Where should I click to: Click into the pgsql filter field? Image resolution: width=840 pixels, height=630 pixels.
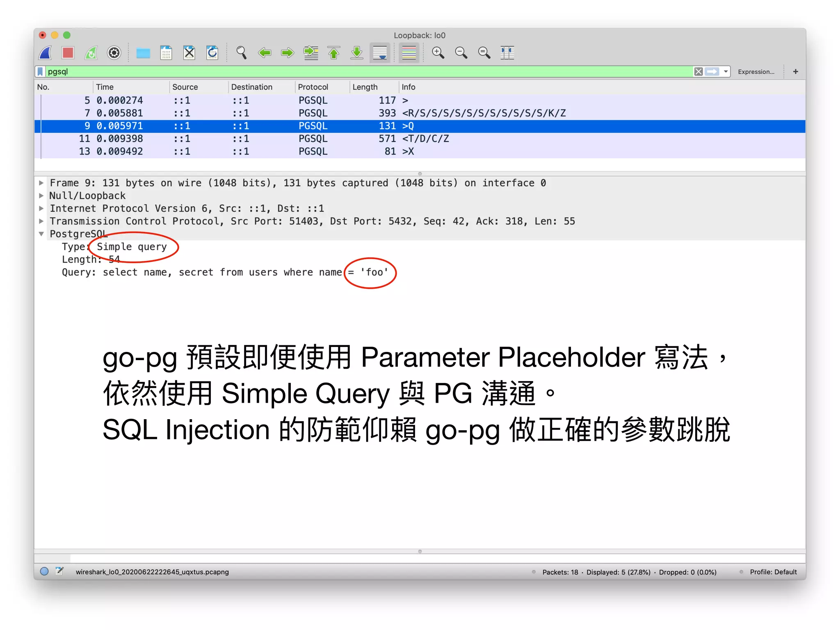click(x=368, y=71)
